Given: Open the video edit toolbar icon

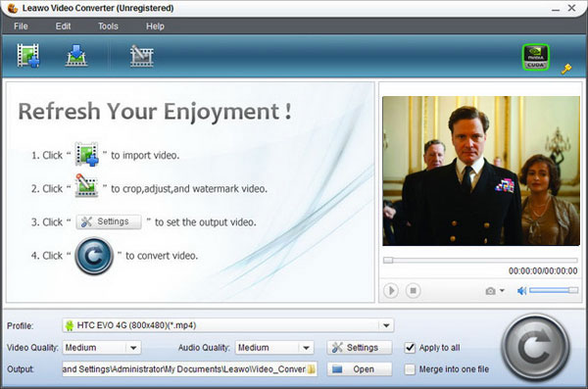Looking at the screenshot, I should tap(141, 56).
